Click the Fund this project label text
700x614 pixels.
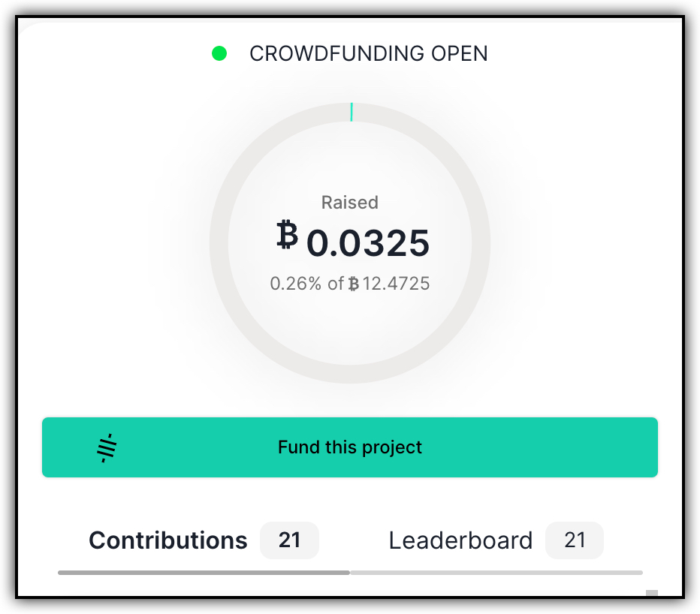[350, 447]
